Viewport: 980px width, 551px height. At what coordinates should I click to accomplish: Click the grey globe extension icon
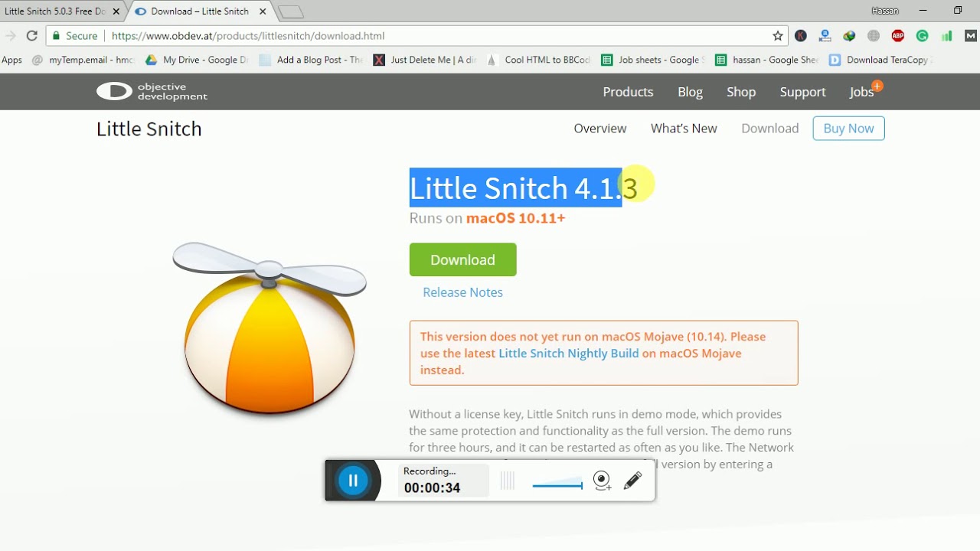pyautogui.click(x=874, y=36)
